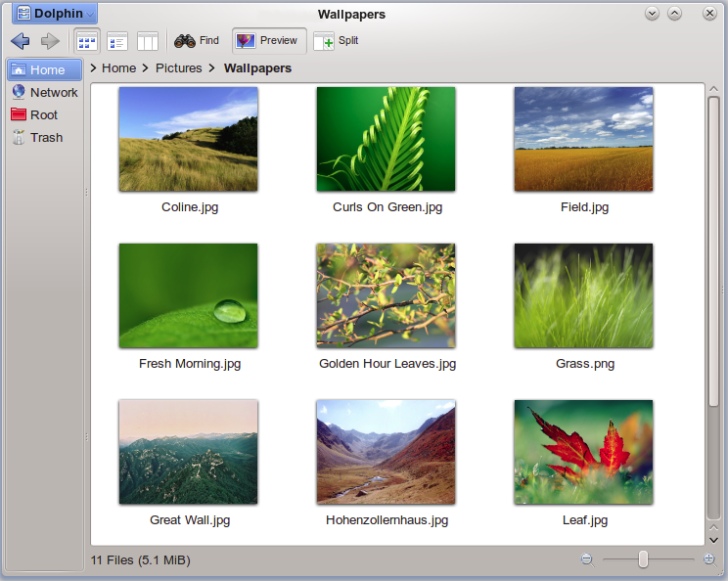Minimize the Wallpapers window

(652, 14)
